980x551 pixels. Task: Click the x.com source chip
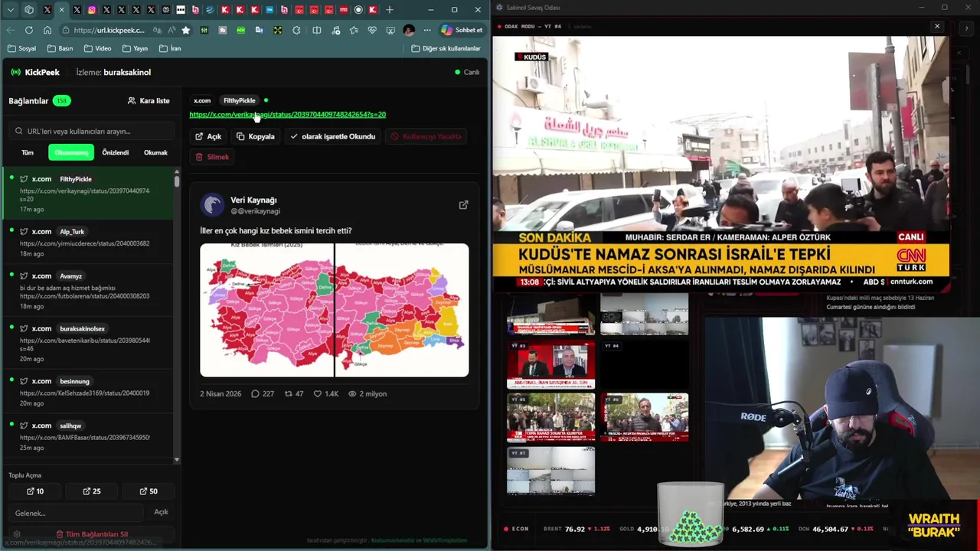[202, 100]
